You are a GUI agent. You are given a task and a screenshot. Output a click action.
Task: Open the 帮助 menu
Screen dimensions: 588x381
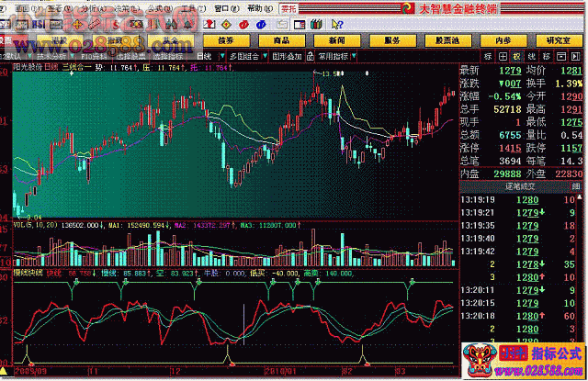258,8
